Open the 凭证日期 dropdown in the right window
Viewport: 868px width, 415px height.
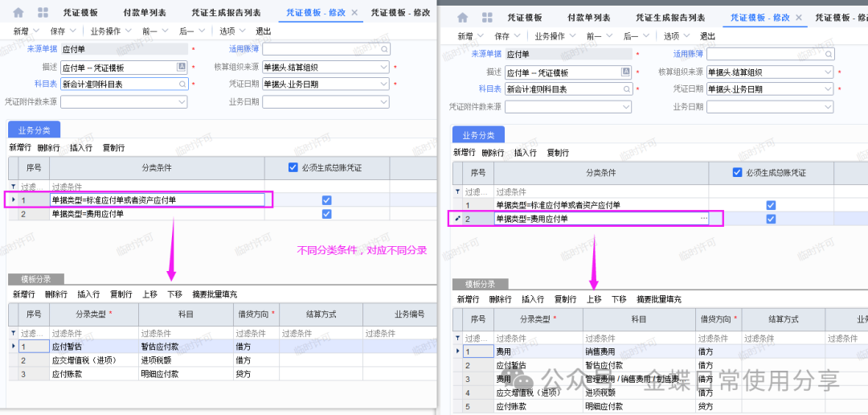[828, 89]
